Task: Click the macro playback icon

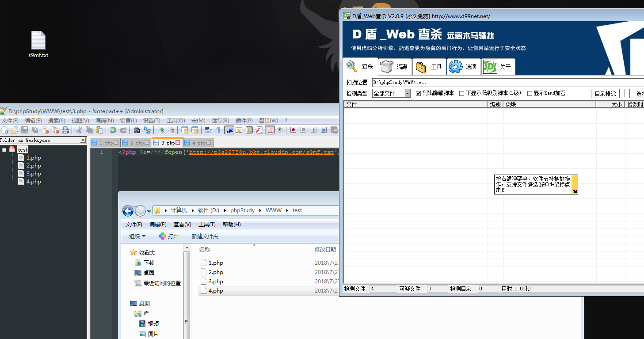Action: 313,130
